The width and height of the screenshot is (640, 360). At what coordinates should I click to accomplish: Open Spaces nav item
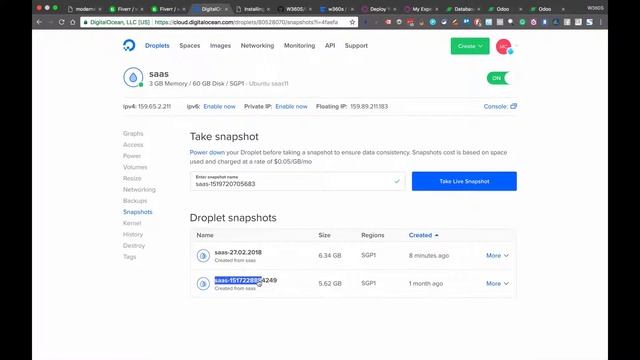pyautogui.click(x=190, y=46)
